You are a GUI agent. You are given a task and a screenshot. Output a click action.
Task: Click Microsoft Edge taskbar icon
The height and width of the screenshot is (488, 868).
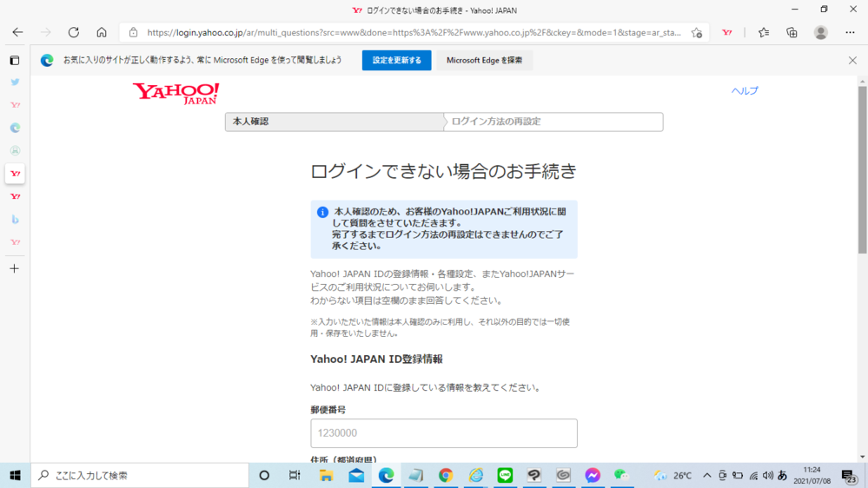(386, 475)
